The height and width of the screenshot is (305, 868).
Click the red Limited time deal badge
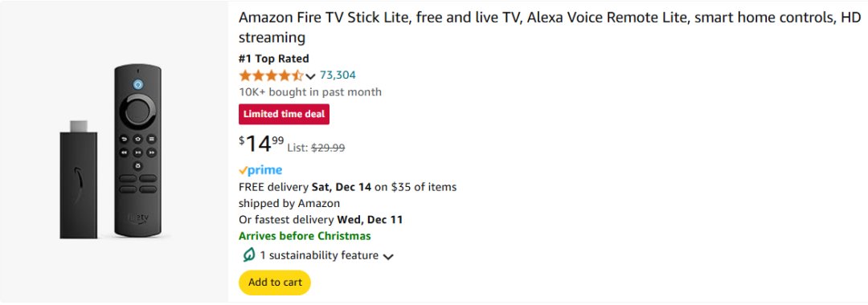click(x=284, y=114)
